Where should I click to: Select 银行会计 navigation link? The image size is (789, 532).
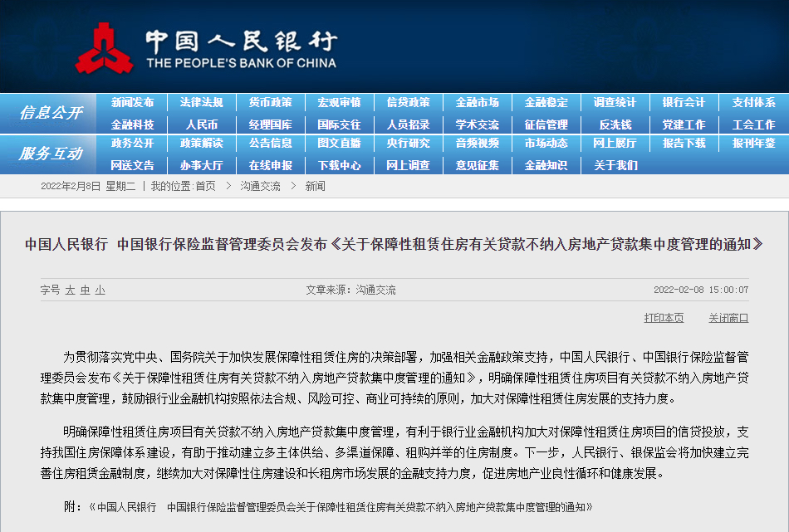(684, 103)
